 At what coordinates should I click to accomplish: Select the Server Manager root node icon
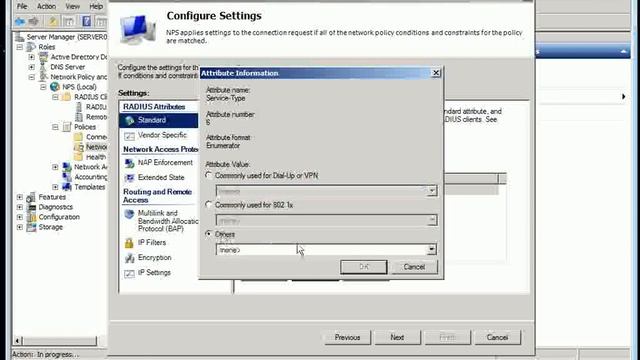coord(20,37)
